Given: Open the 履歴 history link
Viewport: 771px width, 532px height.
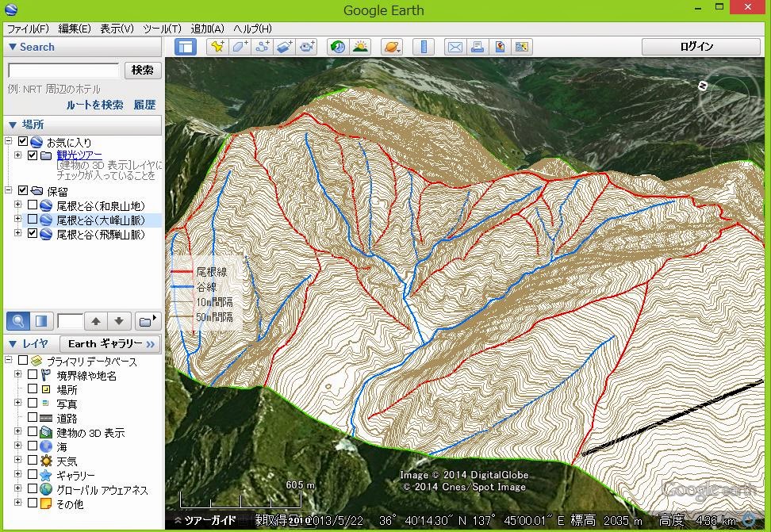Looking at the screenshot, I should 144,105.
